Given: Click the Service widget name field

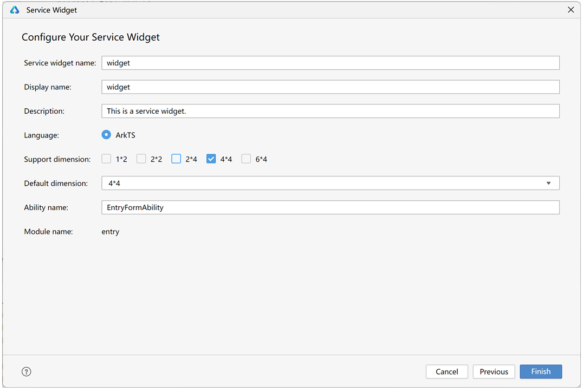Looking at the screenshot, I should (331, 63).
